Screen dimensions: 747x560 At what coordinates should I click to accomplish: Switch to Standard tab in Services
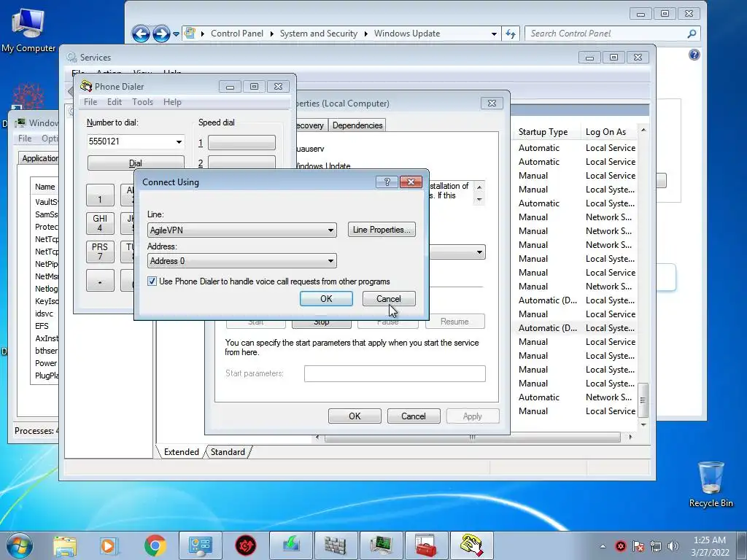[x=228, y=452]
